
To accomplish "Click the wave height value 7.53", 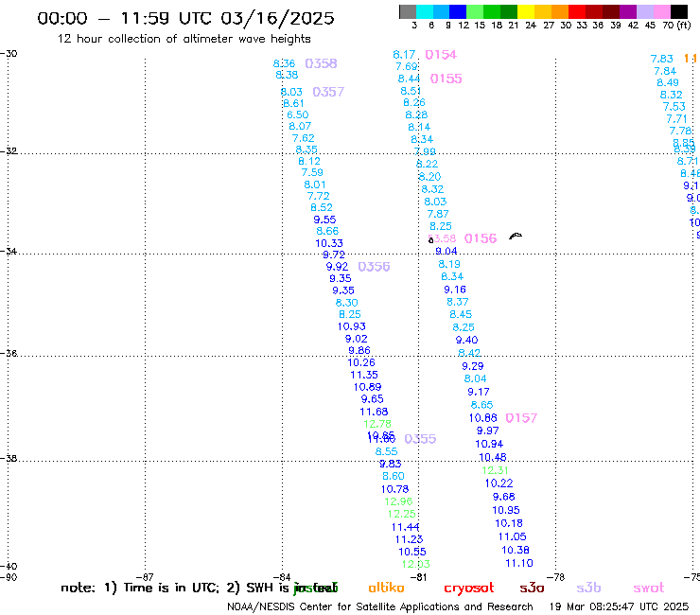I will click(x=674, y=107).
